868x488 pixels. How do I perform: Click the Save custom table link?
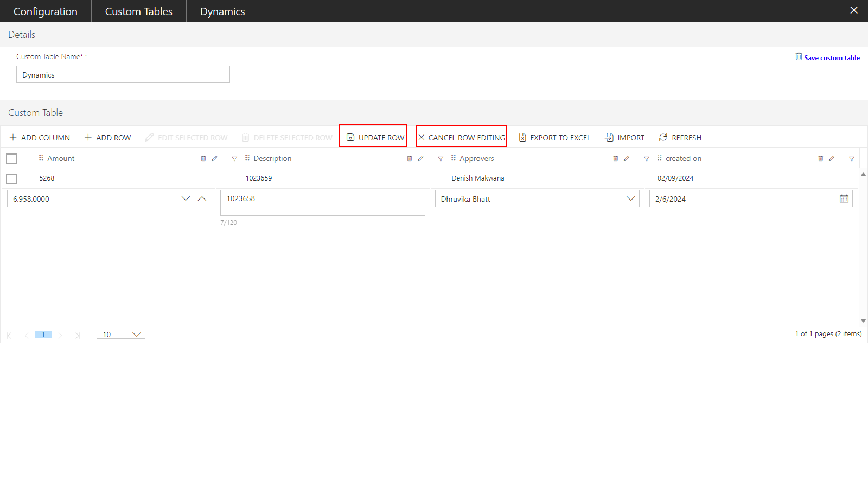point(832,58)
